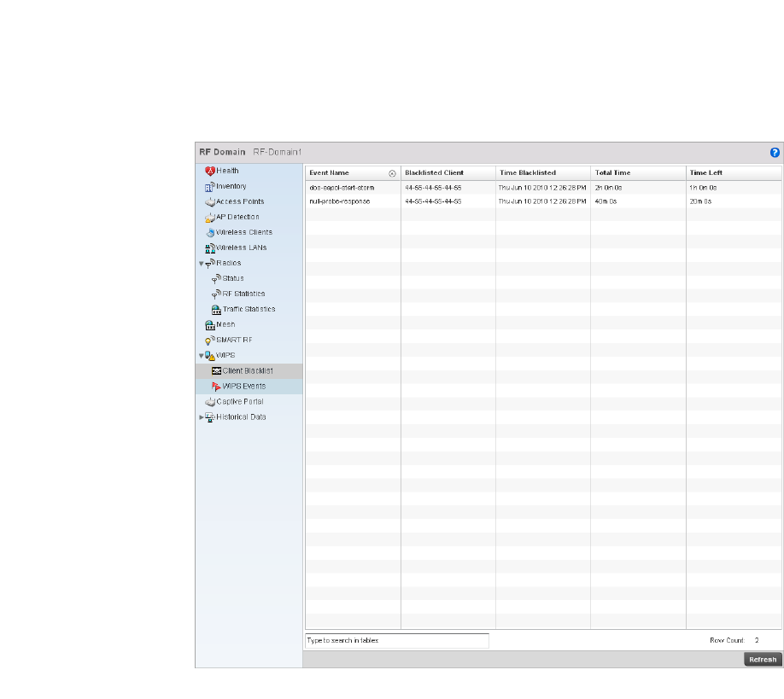784x699 pixels.
Task: Click the AP Detection icon
Action: [210, 218]
